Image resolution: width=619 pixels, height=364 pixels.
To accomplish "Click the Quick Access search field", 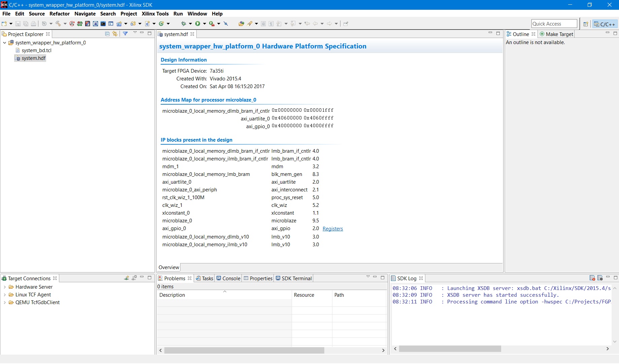I will coord(554,24).
